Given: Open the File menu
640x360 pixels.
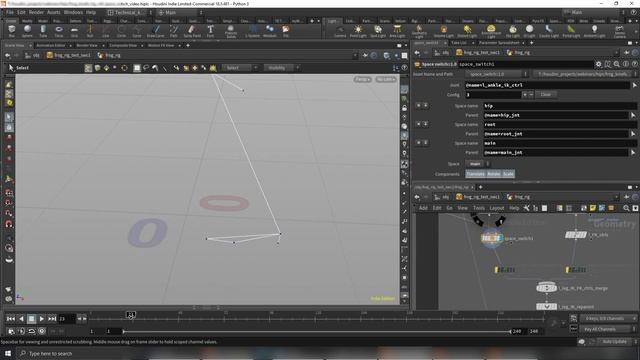Looking at the screenshot, I should pyautogui.click(x=10, y=12).
